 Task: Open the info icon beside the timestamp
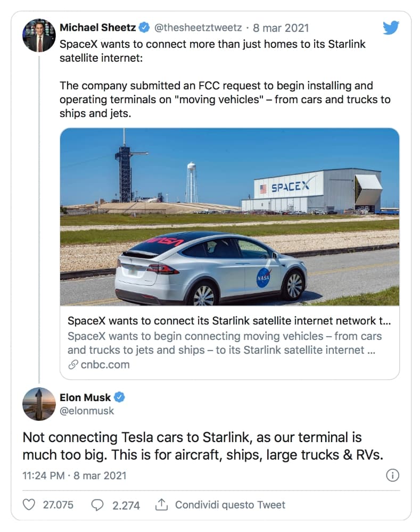392,475
